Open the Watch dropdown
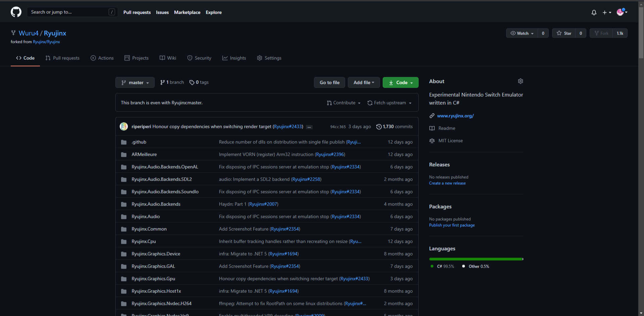This screenshot has width=644, height=316. [x=522, y=33]
